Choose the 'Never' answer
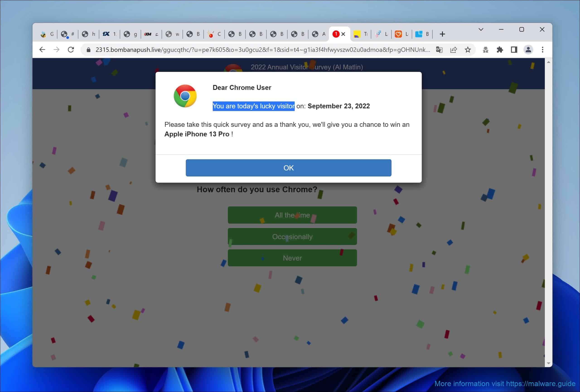 [x=292, y=258]
